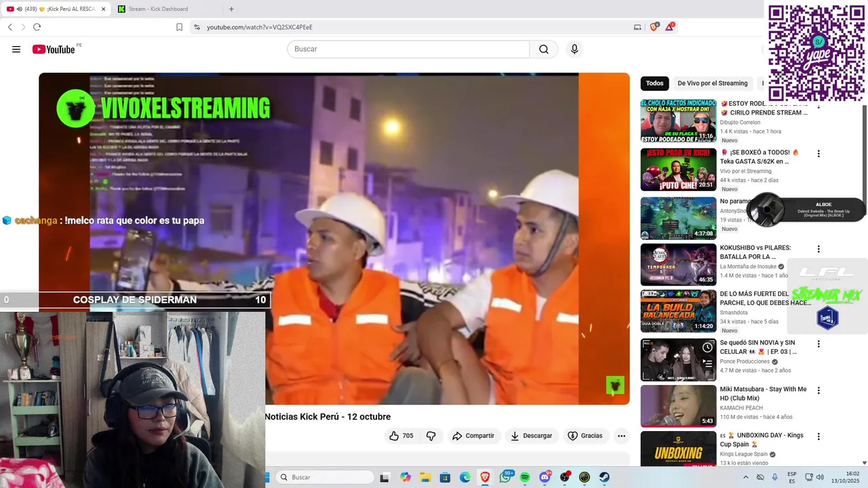Open Se quedó SIN NOVIA y SIN CELULAR title
868x488 pixels.
click(758, 347)
